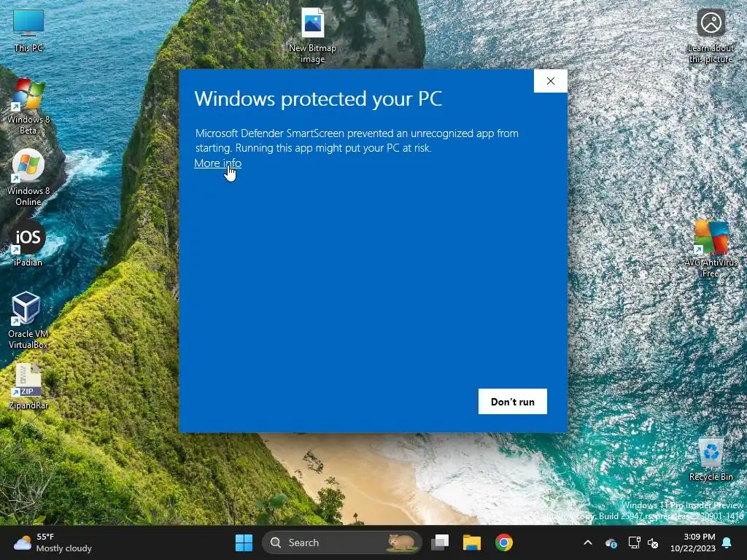Click the taskbar Search box
747x560 pixels.
341,542
